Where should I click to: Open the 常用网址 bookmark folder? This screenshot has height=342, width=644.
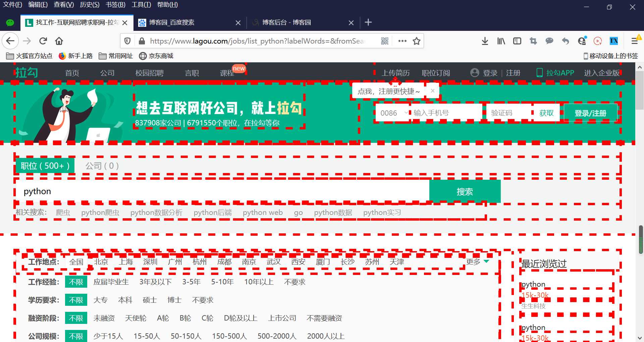click(x=116, y=56)
